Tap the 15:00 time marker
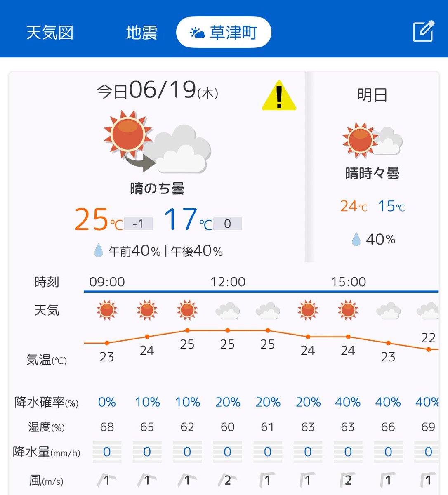Screen dimensions: 448x495 click(x=348, y=282)
